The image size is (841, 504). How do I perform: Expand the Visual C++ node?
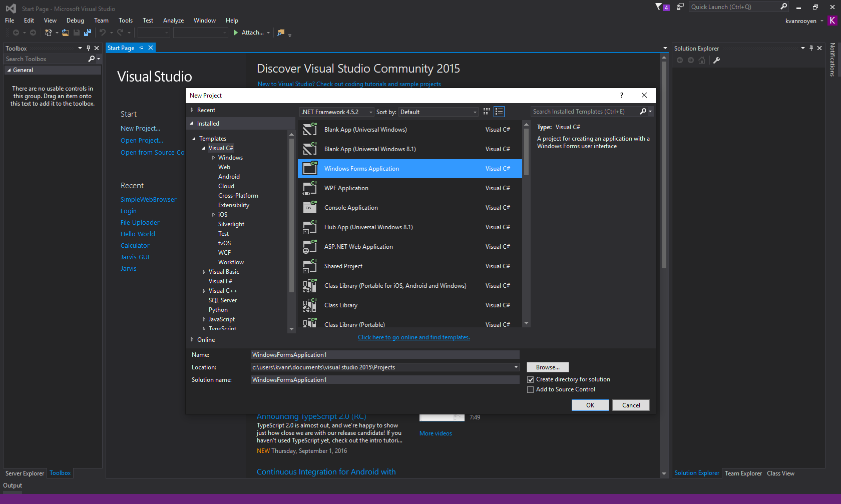(x=204, y=291)
